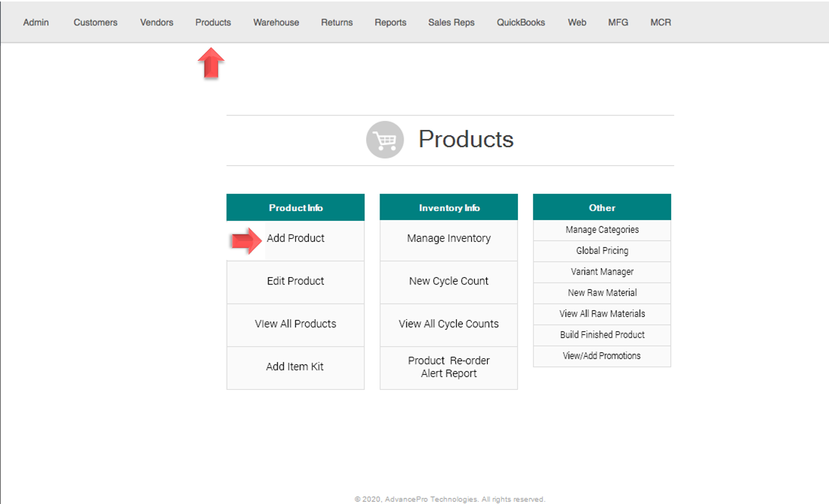Viewport: 829px width, 504px height.
Task: Open the Warehouse menu
Action: tap(276, 23)
